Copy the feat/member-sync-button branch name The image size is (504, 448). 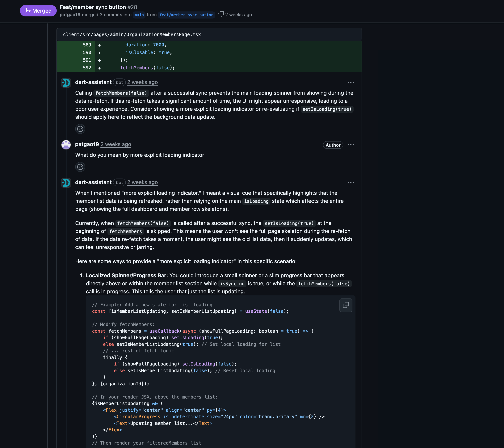(221, 14)
